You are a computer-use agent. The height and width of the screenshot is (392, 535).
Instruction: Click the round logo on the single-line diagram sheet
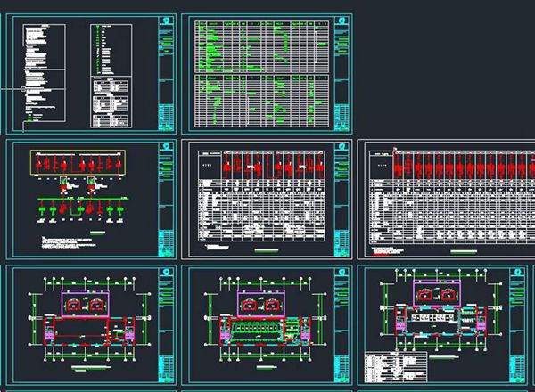click(165, 149)
